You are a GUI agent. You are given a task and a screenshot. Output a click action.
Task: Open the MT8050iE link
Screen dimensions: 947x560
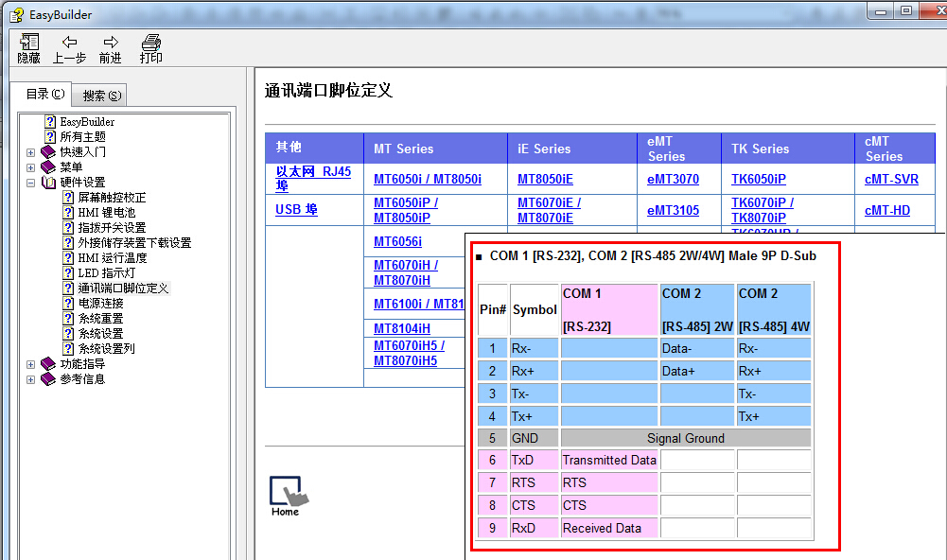coord(545,179)
